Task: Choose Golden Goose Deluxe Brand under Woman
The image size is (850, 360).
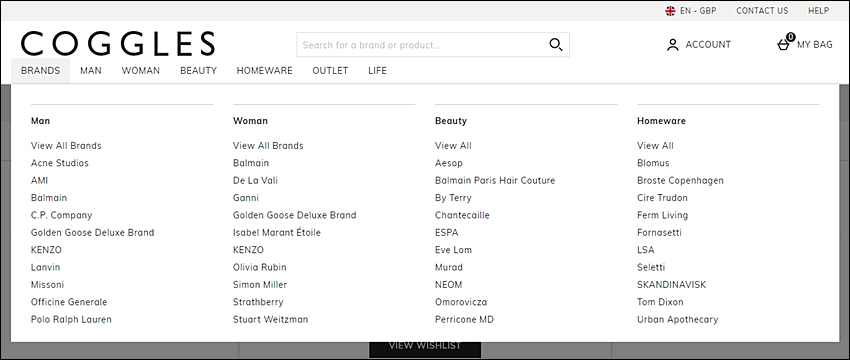Action: 295,215
